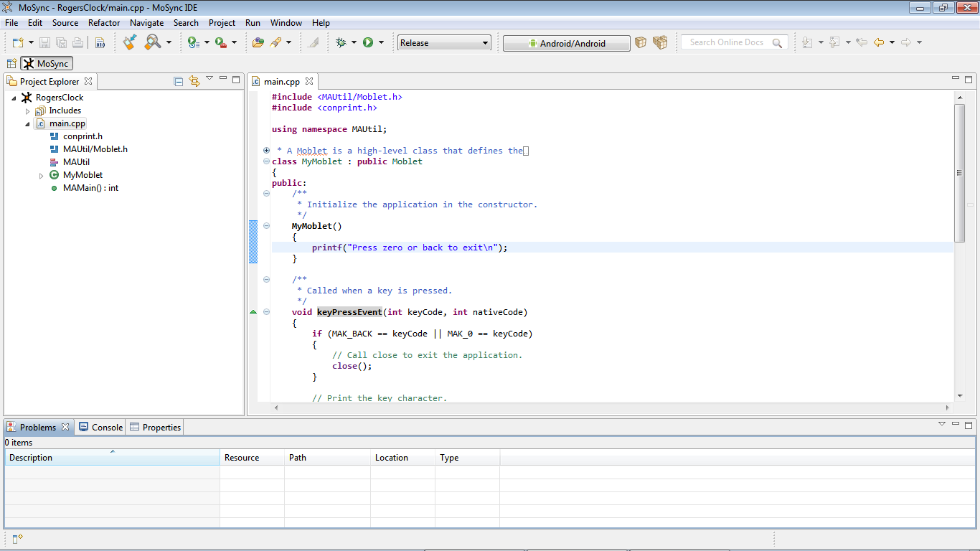The width and height of the screenshot is (980, 551).
Task: Open the Project menu
Action: (x=222, y=23)
